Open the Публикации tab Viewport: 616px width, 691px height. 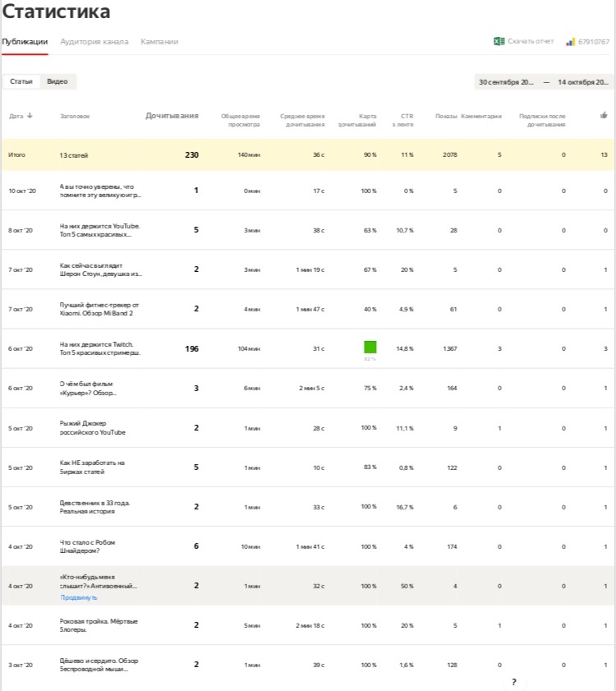coord(25,42)
